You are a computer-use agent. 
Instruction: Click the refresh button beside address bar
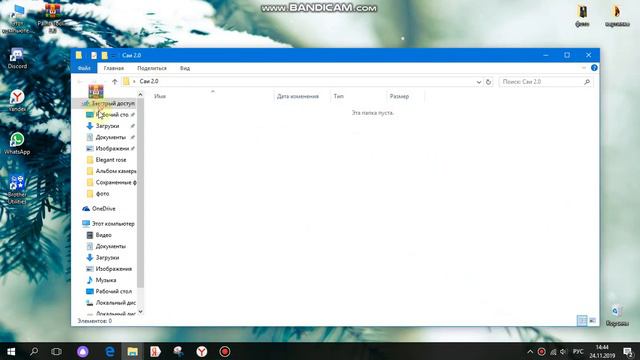coord(489,82)
